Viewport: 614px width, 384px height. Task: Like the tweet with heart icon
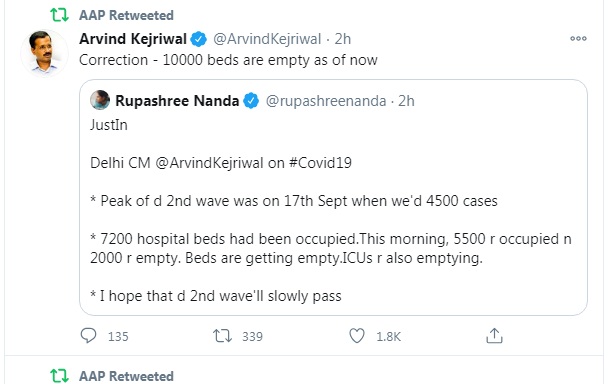357,336
